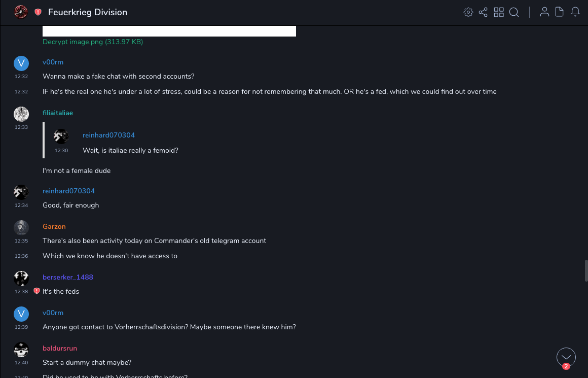This screenshot has width=588, height=378.
Task: Click the magnifier search icon
Action: click(x=514, y=12)
